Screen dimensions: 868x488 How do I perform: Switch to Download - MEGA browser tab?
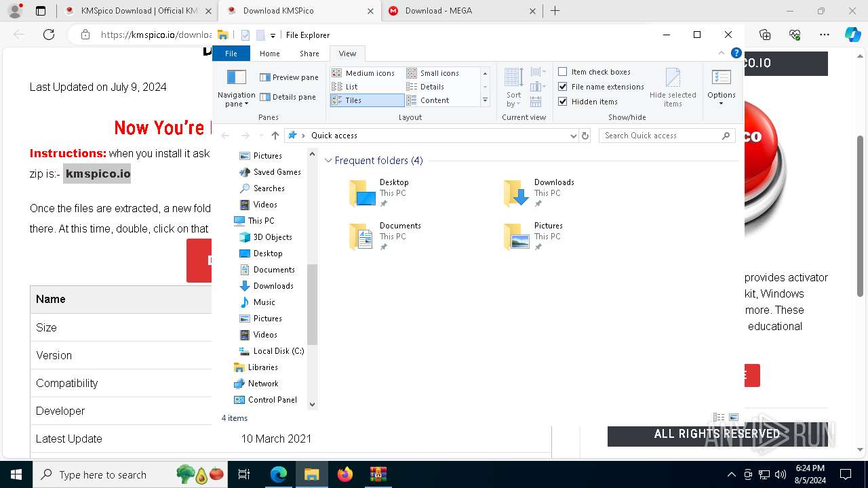click(x=462, y=11)
